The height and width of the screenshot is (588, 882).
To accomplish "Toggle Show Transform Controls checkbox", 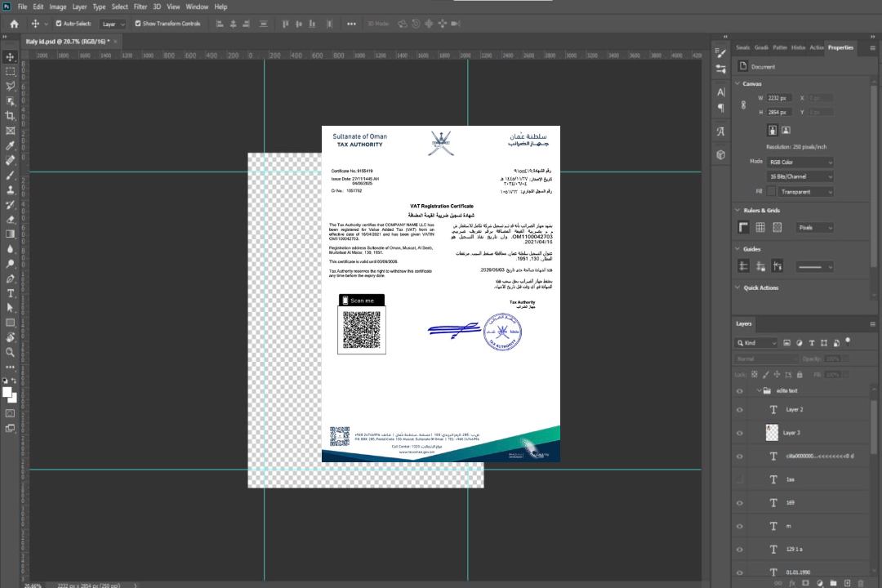I will click(138, 24).
